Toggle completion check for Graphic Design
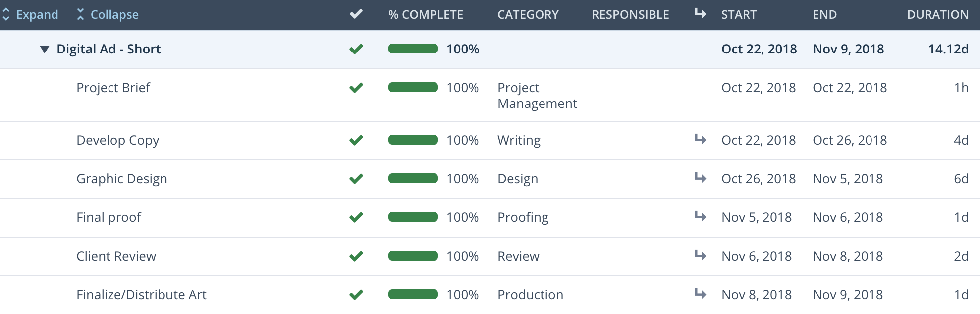980x314 pixels. (356, 179)
